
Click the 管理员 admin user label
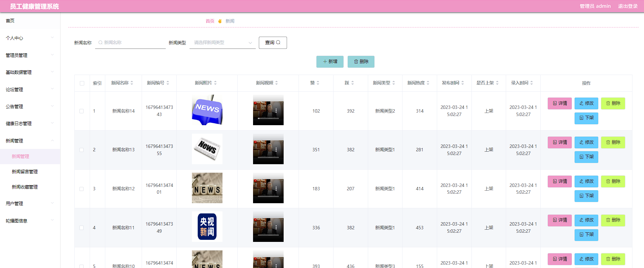point(595,6)
